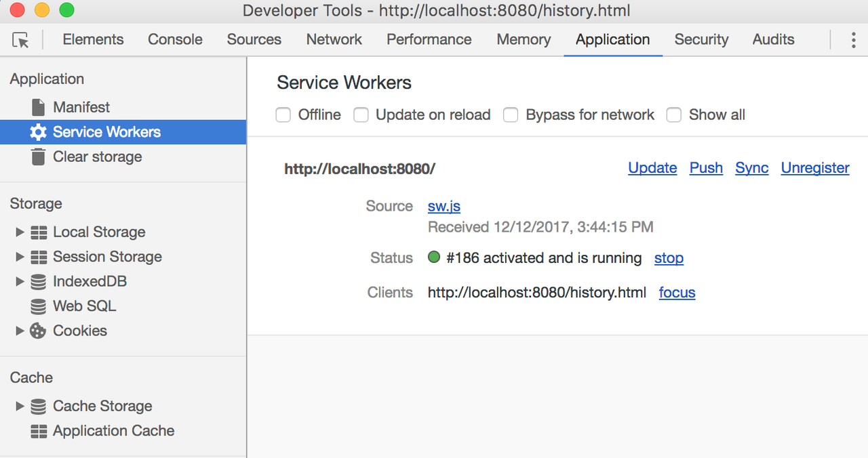868x458 pixels.
Task: Click the Cache Storage database icon
Action: [x=39, y=406]
